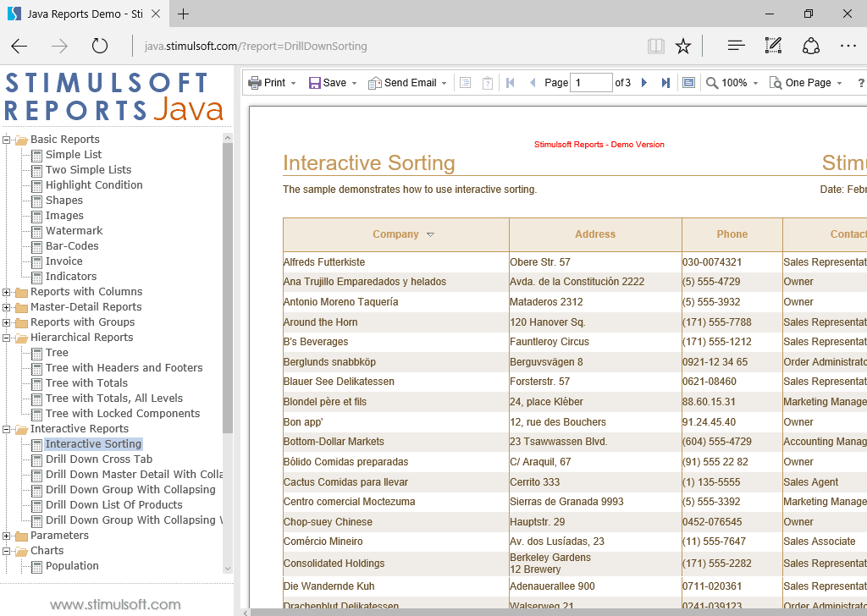Image resolution: width=867 pixels, height=616 pixels.
Task: Go to previous page arrow
Action: click(x=533, y=83)
